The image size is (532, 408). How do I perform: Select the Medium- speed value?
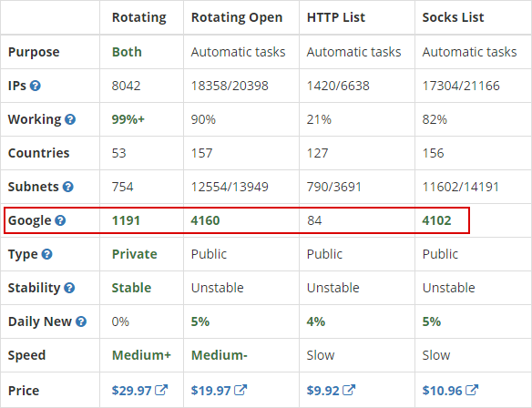click(x=220, y=355)
